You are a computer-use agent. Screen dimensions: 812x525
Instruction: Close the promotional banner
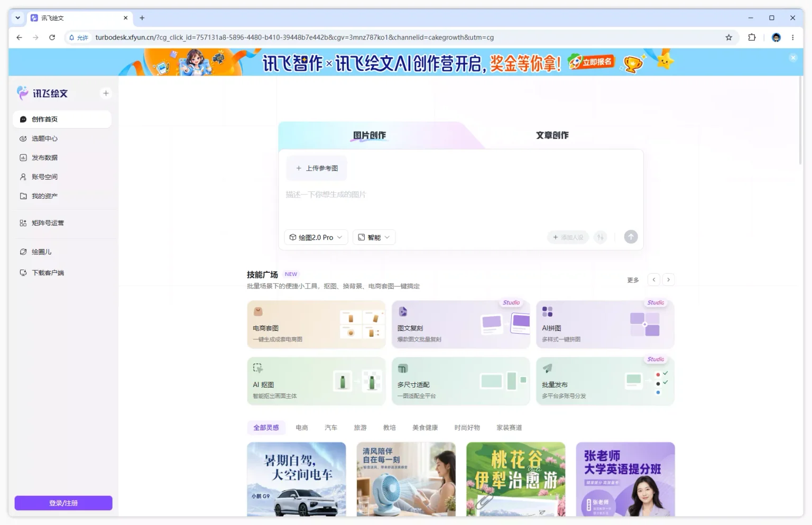793,58
